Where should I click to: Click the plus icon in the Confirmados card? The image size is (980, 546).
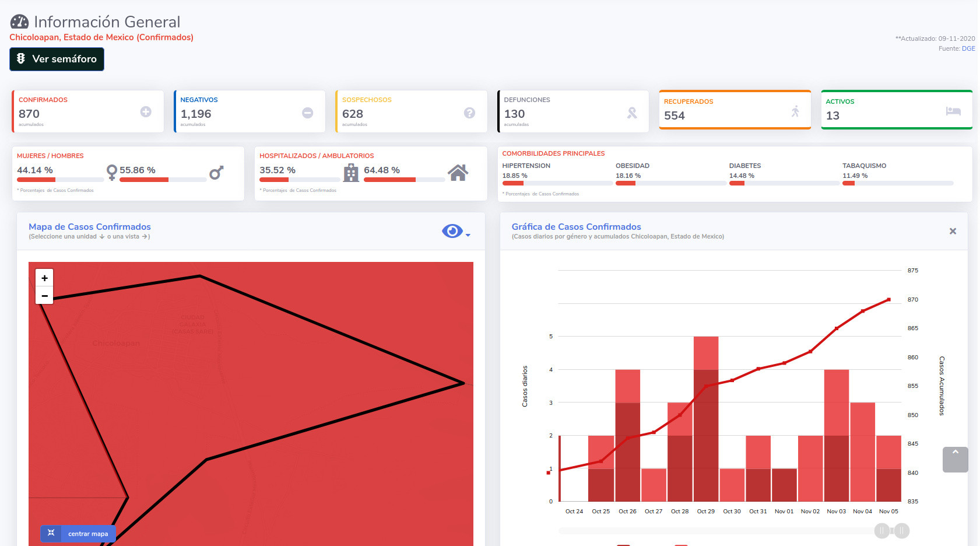pyautogui.click(x=146, y=111)
